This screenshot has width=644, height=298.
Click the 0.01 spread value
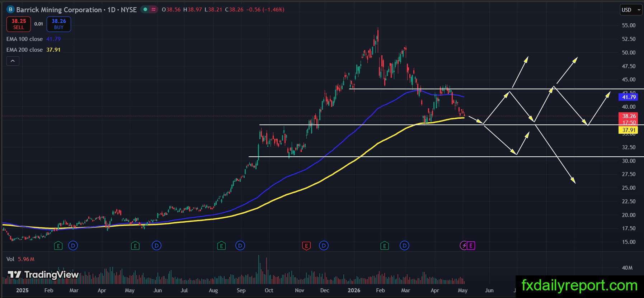pyautogui.click(x=39, y=24)
